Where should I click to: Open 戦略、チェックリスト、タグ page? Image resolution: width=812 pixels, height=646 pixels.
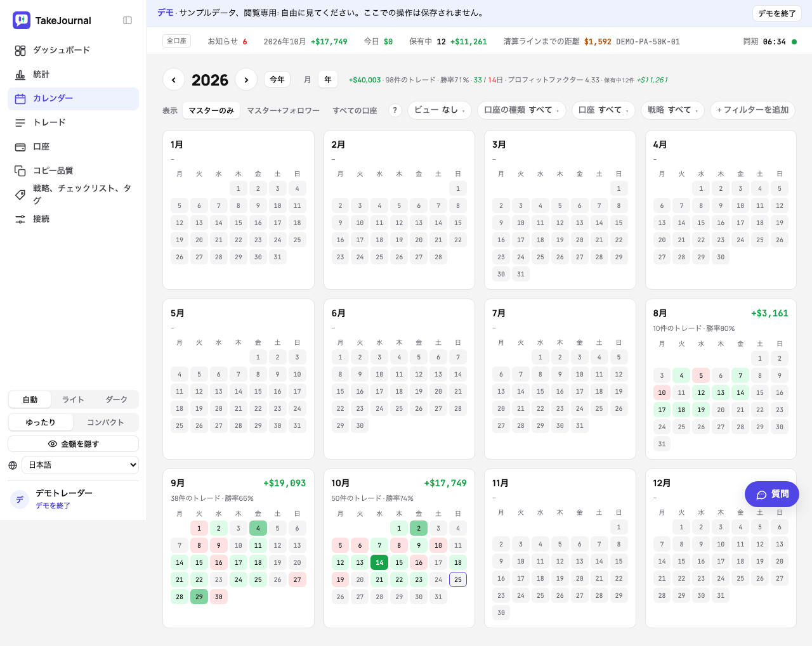coord(73,195)
